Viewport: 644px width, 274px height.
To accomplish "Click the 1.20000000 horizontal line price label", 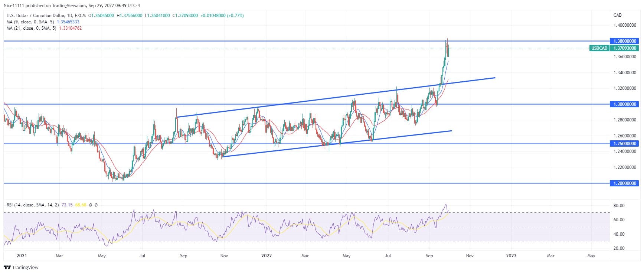I will [625, 183].
